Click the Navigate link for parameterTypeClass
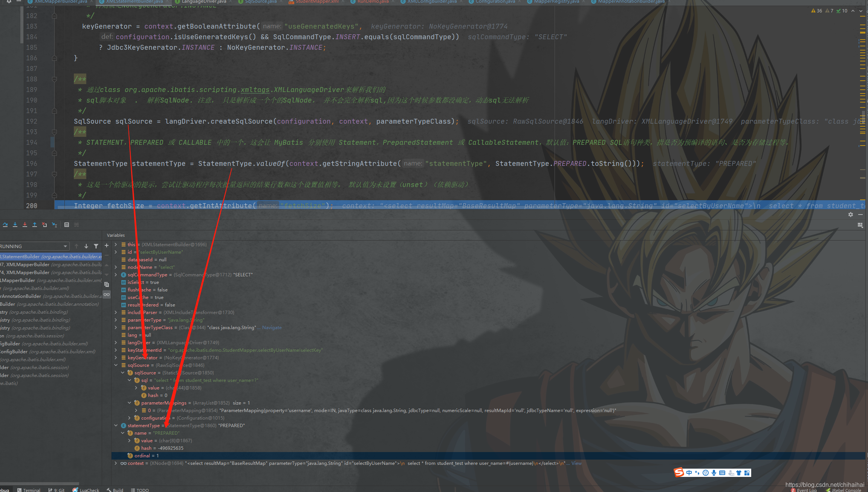 (272, 327)
